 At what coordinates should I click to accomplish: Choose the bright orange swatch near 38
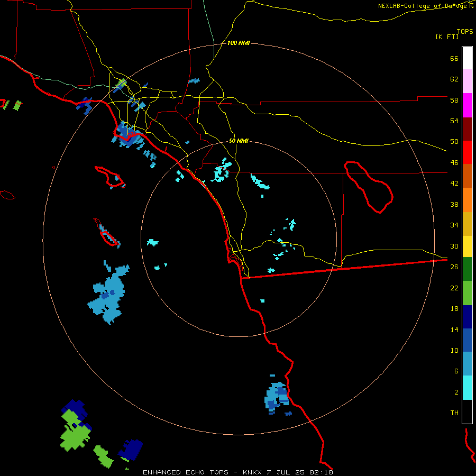(x=467, y=200)
